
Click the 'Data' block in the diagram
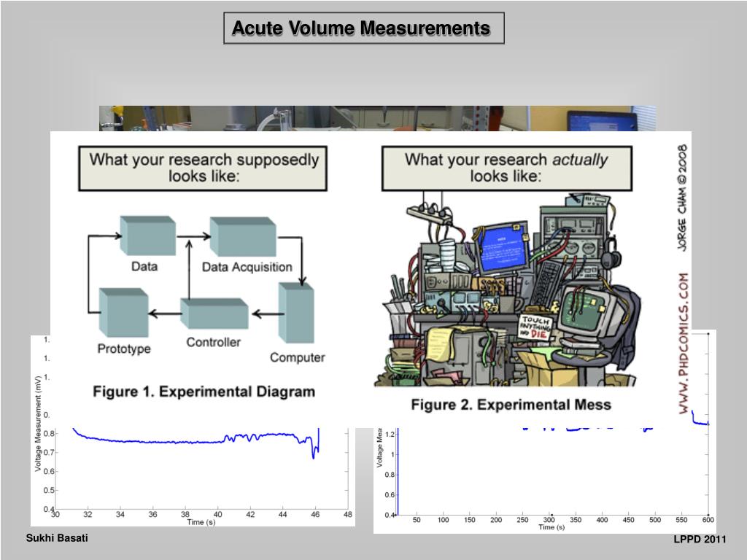pyautogui.click(x=147, y=236)
